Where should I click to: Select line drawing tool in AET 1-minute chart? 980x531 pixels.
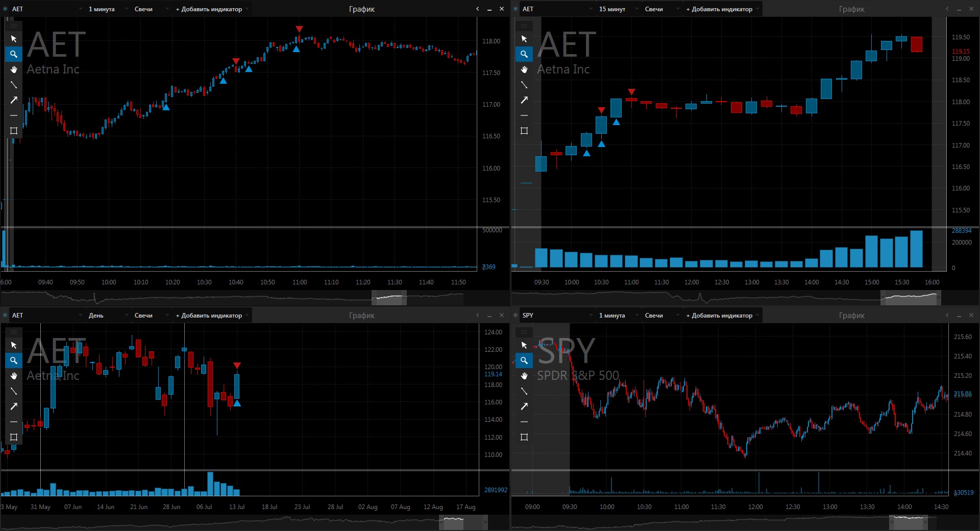coord(14,85)
